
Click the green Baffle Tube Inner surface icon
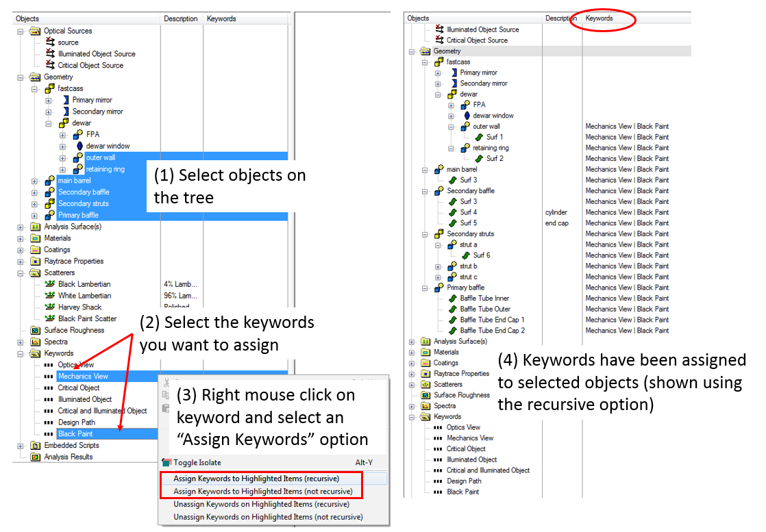pos(452,299)
